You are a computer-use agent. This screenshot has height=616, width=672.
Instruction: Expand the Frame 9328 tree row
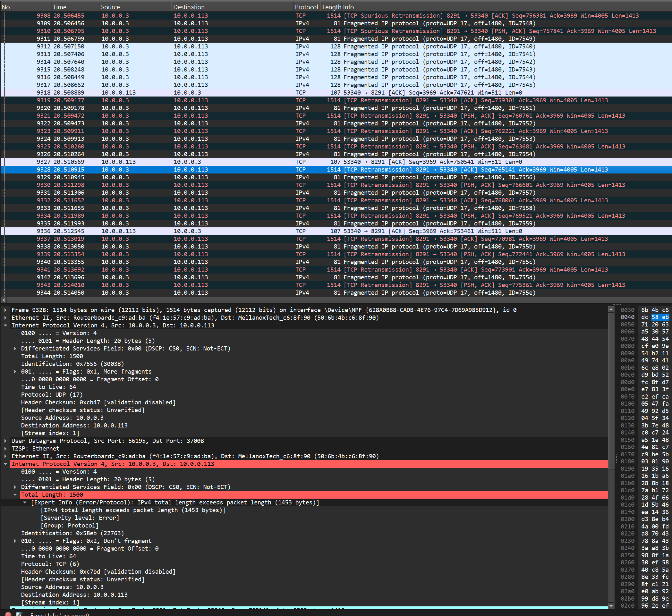(5, 310)
